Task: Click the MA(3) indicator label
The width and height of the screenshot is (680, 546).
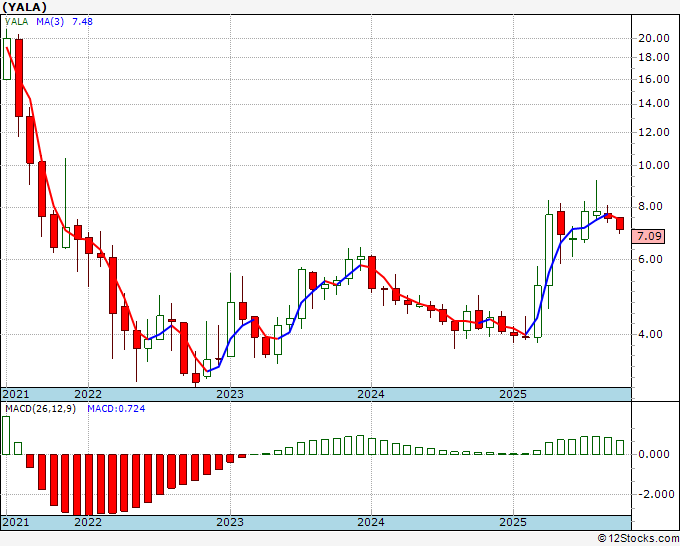Action: pos(50,22)
